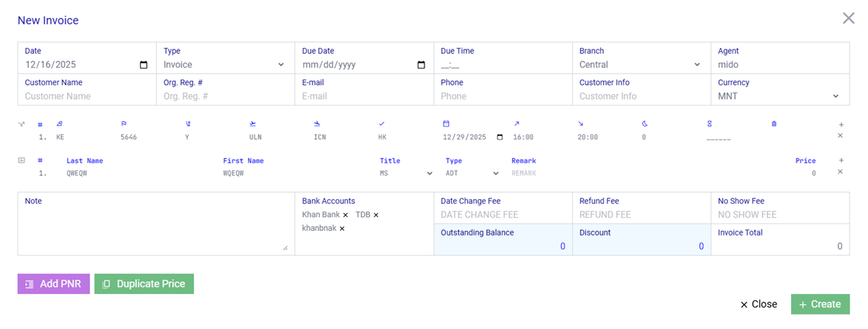Click the plus icon to add flight segment
Screen dimensions: 868x329
pyautogui.click(x=841, y=125)
